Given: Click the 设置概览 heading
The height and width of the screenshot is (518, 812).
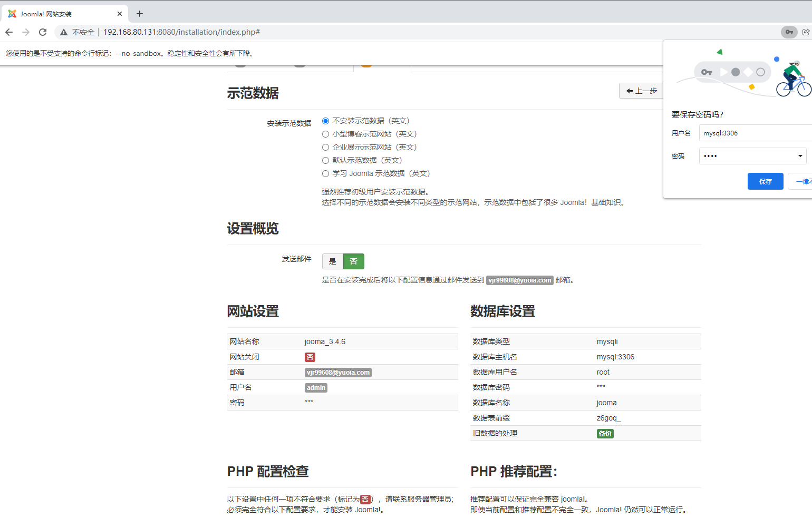Looking at the screenshot, I should click(x=253, y=229).
